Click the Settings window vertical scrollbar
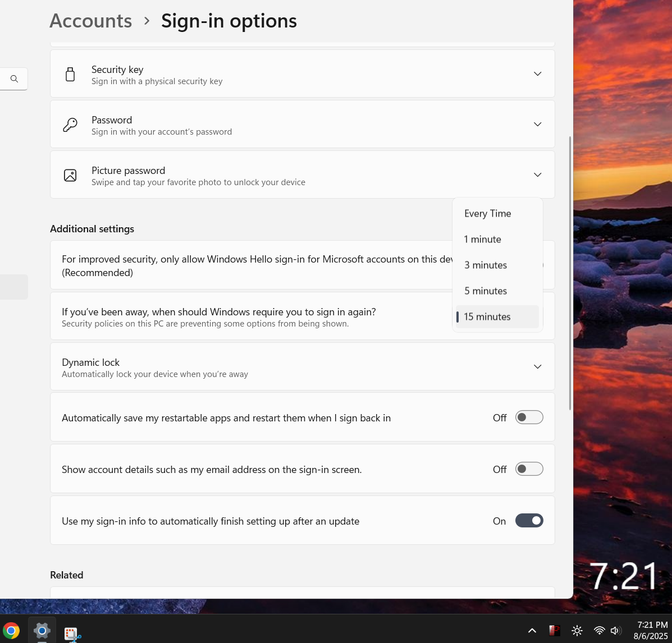Screen dimensions: 672x643 (570, 273)
